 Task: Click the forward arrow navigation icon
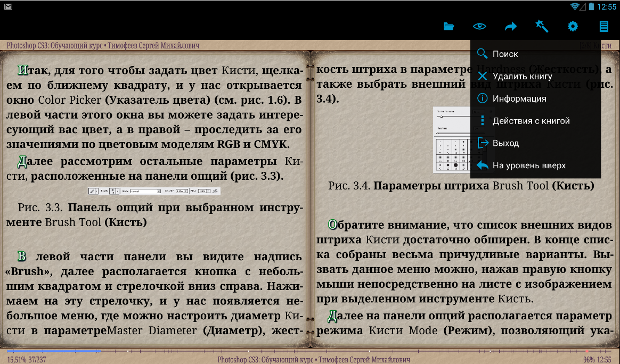pyautogui.click(x=510, y=27)
